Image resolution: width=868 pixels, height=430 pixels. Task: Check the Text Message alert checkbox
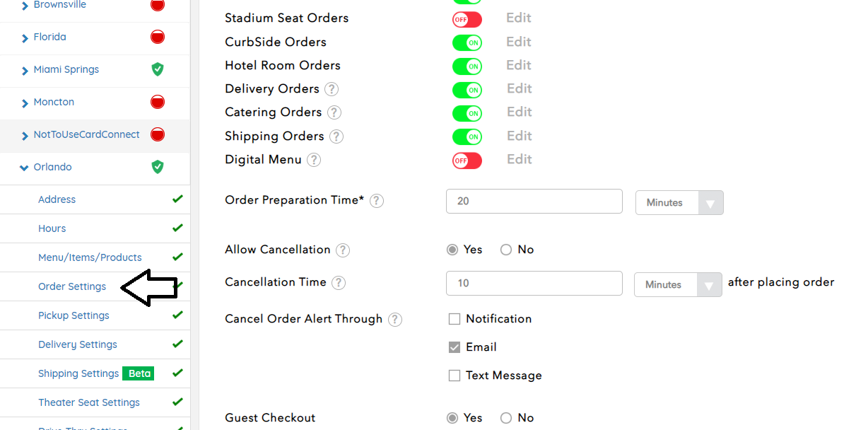point(454,376)
